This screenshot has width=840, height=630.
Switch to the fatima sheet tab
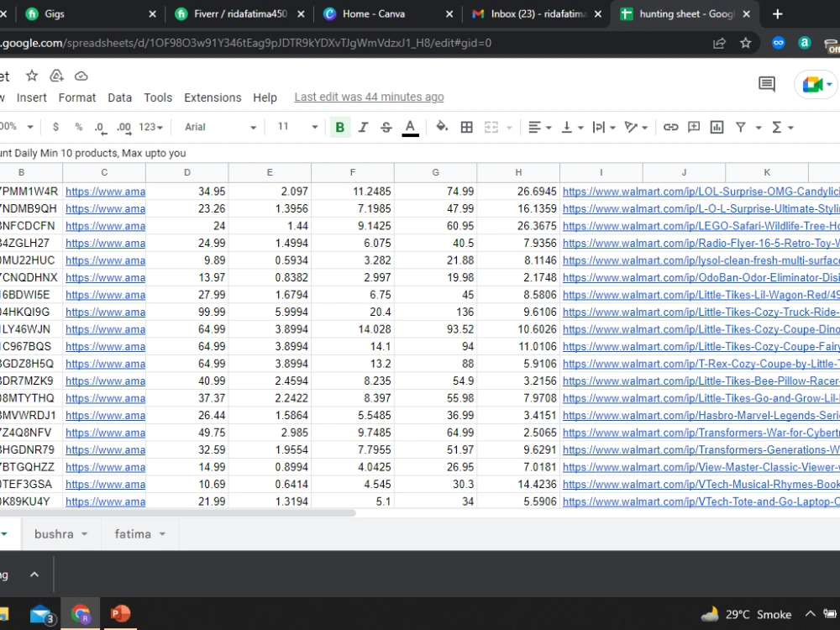point(133,533)
